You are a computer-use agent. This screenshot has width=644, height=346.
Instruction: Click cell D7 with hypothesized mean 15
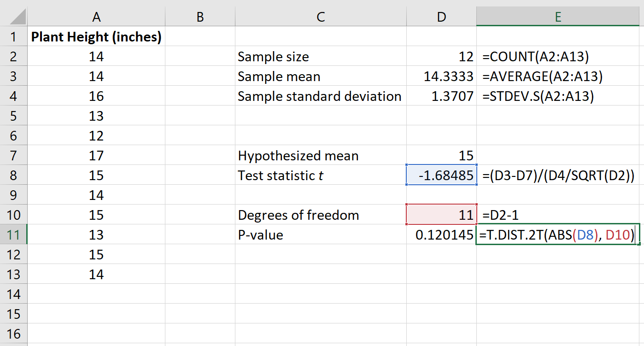pyautogui.click(x=441, y=155)
